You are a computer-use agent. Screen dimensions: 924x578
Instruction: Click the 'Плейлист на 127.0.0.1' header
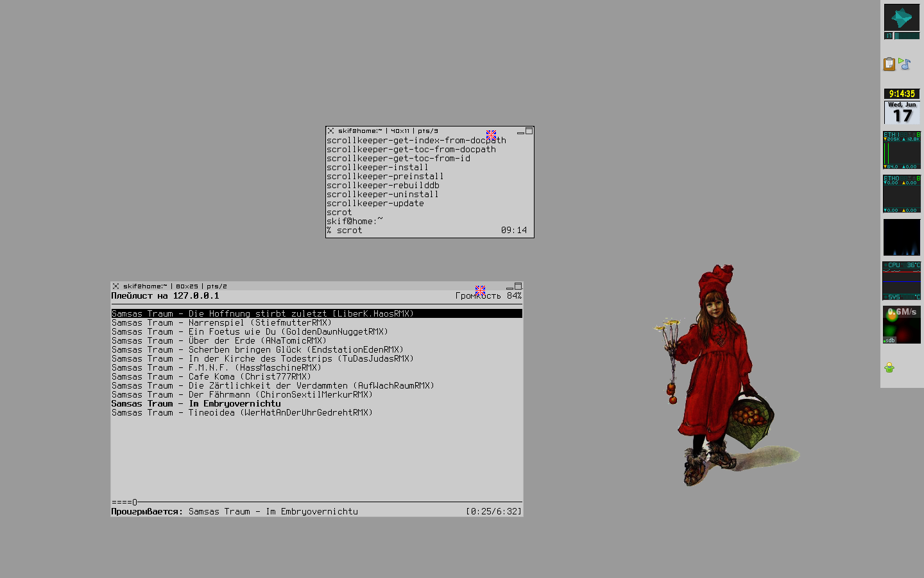[166, 296]
